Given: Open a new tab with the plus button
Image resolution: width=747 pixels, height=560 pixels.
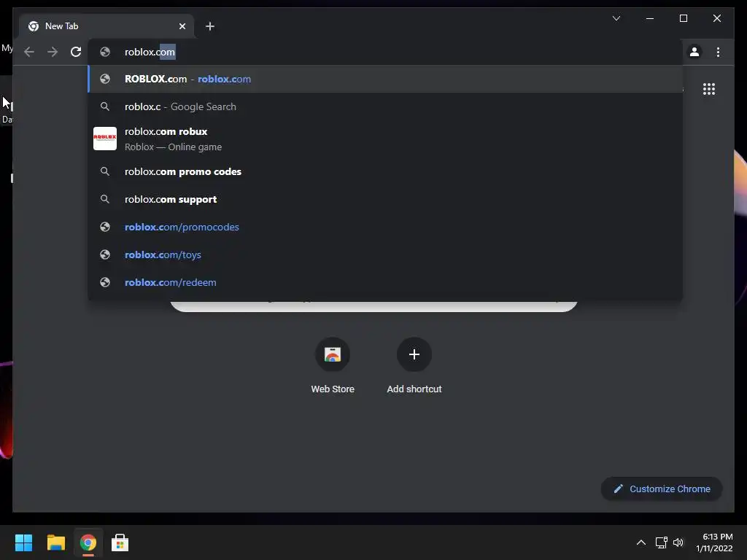Looking at the screenshot, I should (209, 26).
